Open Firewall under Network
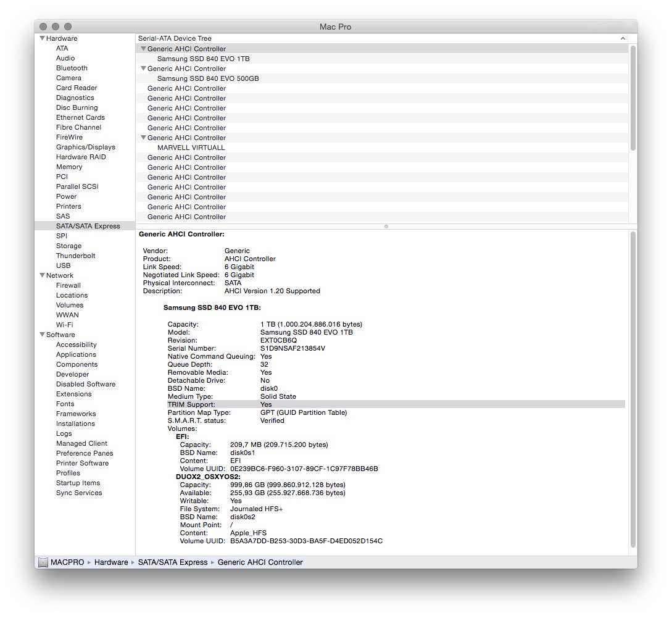This screenshot has width=672, height=618. pyautogui.click(x=68, y=285)
